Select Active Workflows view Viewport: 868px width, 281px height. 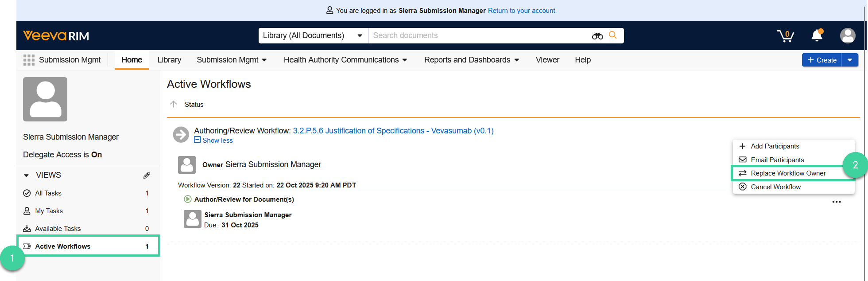click(88, 246)
